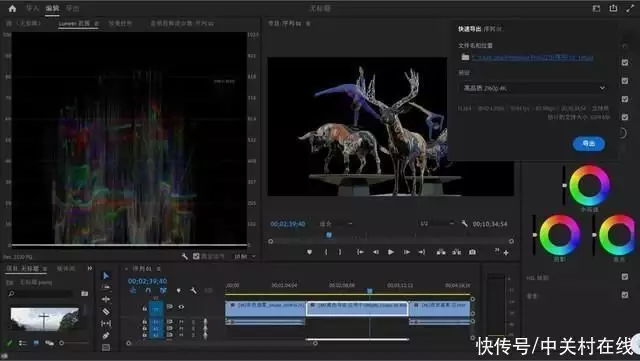Open the export file location link
Screen dimensions: 640x361
pyautogui.click(x=533, y=58)
